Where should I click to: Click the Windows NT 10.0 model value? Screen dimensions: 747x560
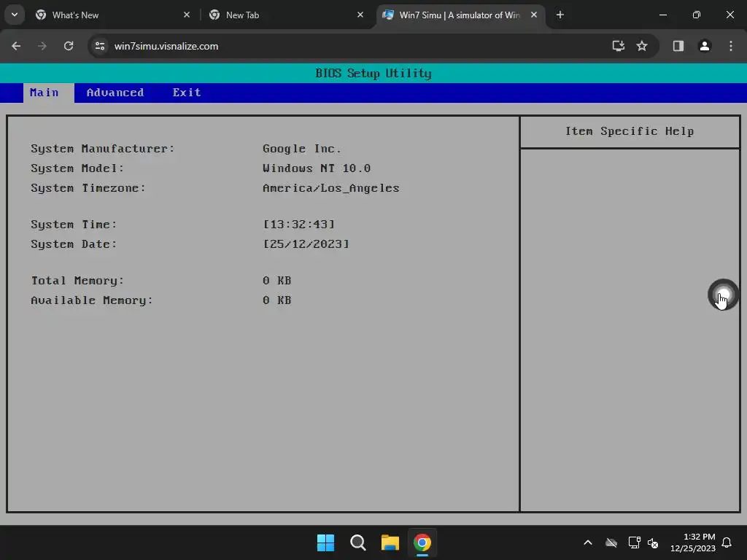[317, 168]
